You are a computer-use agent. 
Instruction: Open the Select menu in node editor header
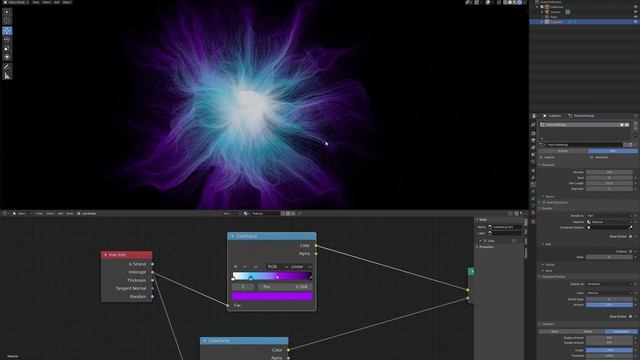(50, 213)
